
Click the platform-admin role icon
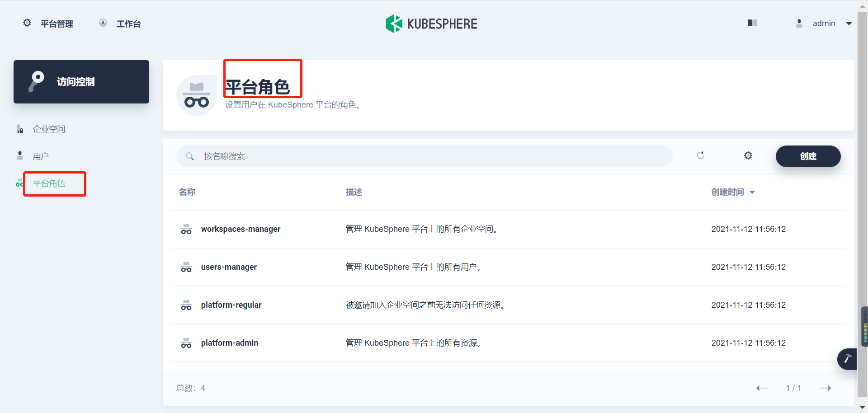(x=186, y=343)
